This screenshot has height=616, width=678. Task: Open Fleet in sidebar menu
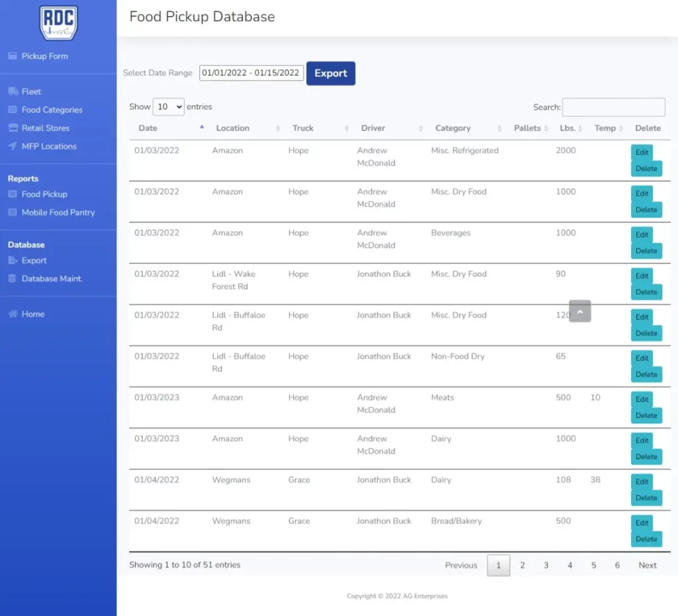(31, 91)
